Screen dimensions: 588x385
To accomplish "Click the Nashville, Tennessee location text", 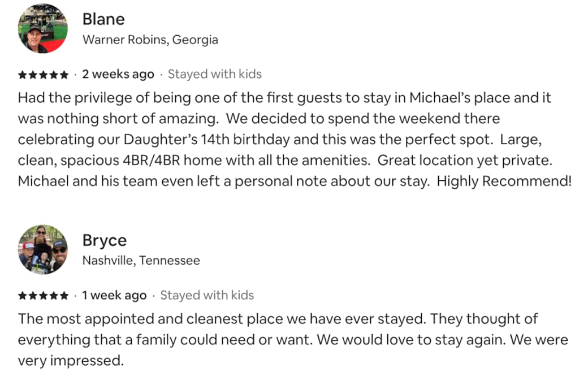I will tap(141, 261).
